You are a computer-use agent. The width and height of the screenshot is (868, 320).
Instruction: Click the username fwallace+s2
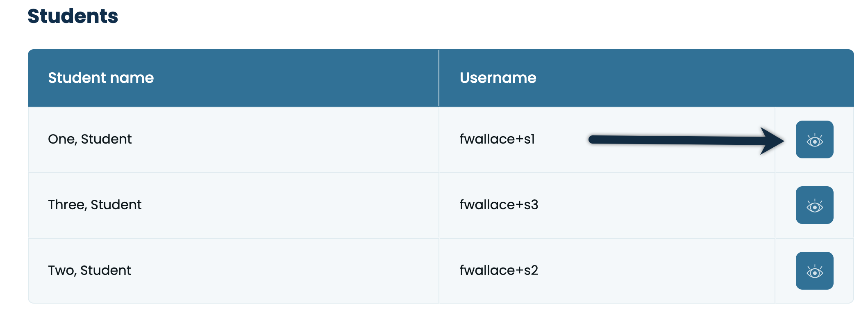(499, 270)
